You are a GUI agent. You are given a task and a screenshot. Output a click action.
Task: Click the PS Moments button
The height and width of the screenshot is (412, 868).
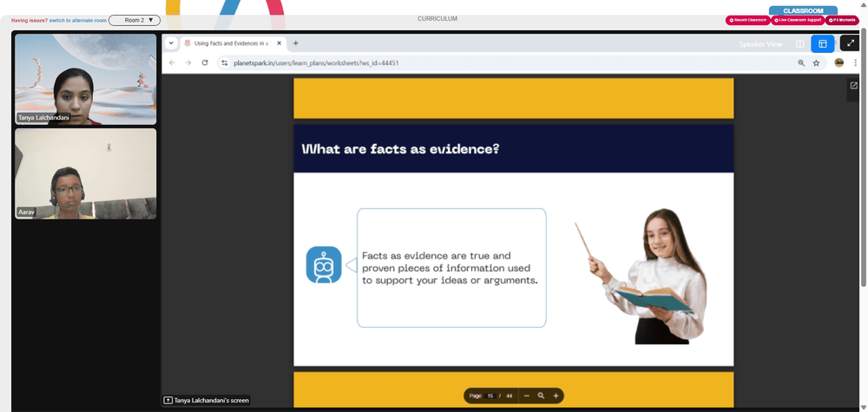tap(842, 21)
